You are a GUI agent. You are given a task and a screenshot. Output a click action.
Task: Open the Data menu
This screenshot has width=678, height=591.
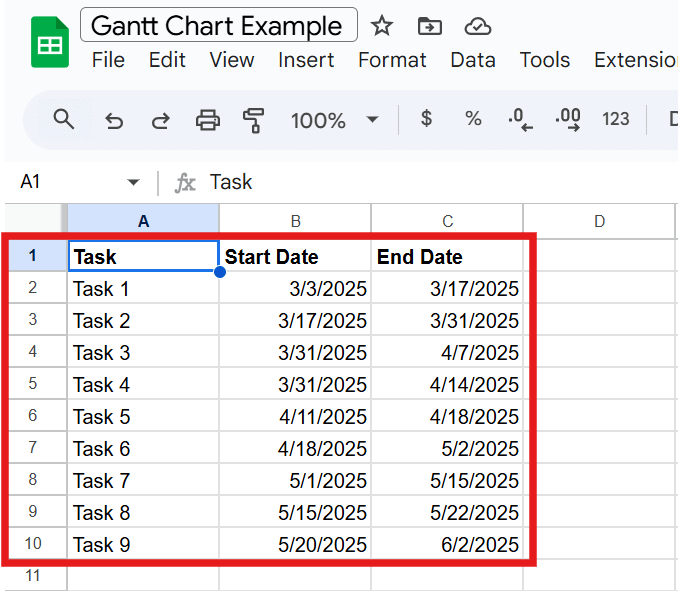472,60
